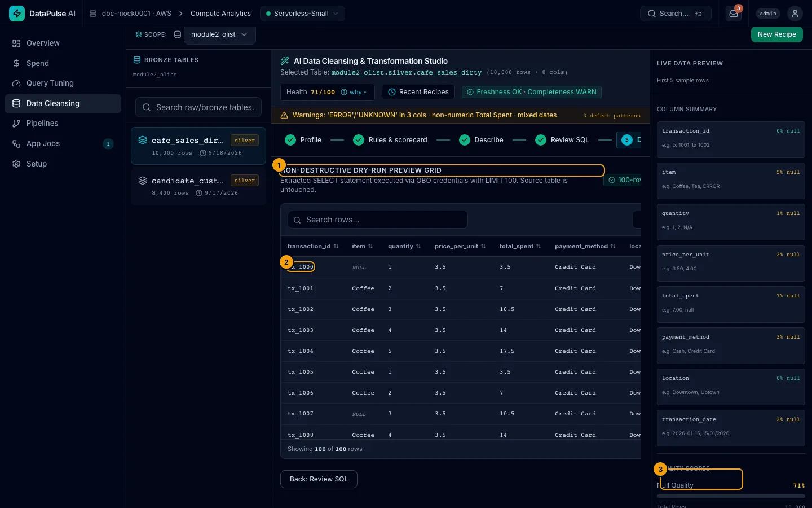The image size is (812, 508).
Task: Click the tx_1004 transaction cell
Action: 301,351
